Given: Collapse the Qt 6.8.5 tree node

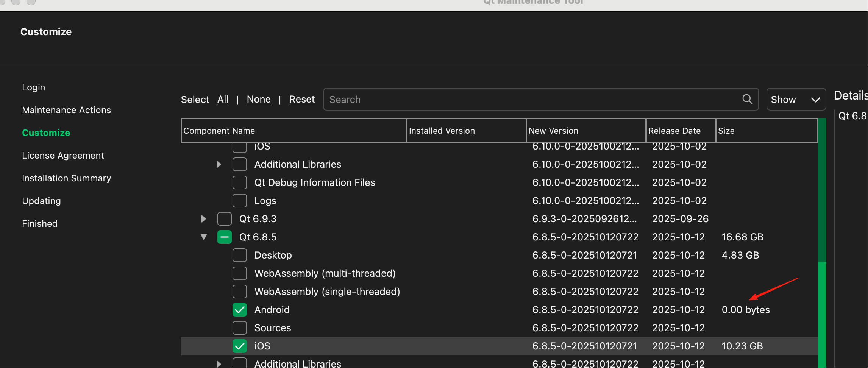Looking at the screenshot, I should [x=204, y=237].
